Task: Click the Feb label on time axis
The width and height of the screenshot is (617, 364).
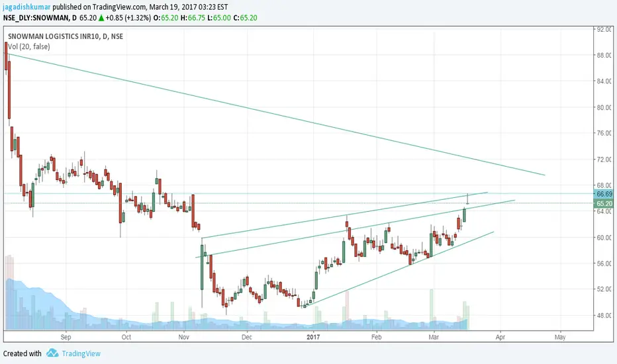Action: point(377,337)
